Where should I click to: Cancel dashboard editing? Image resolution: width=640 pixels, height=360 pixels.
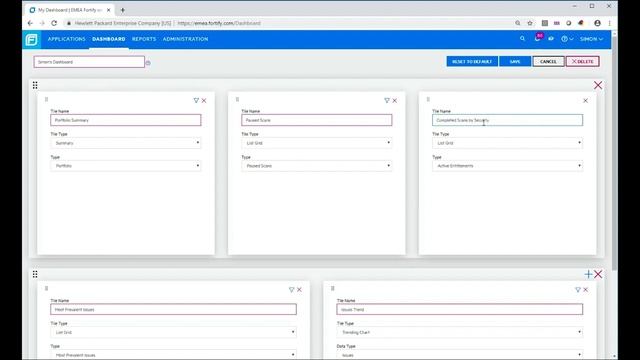click(x=548, y=62)
